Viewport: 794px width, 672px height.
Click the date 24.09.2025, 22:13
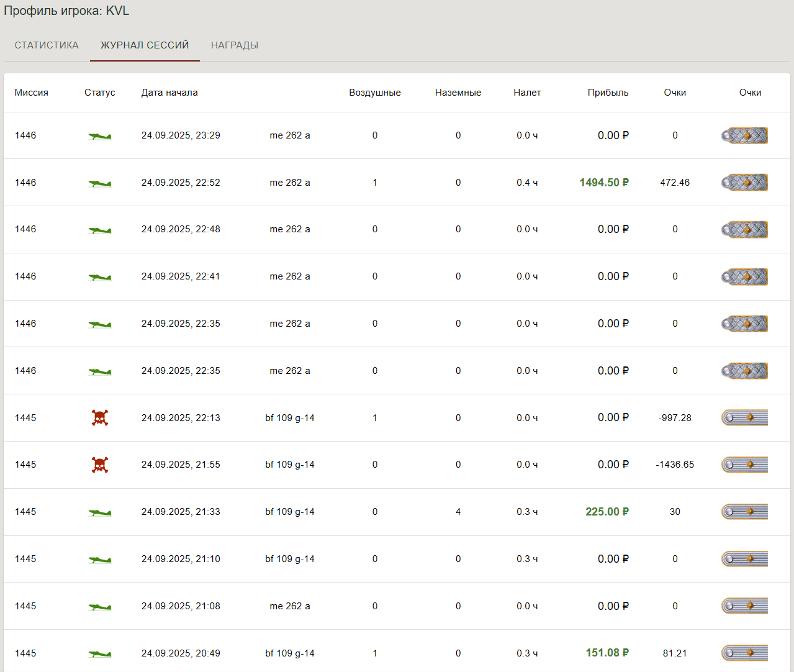[181, 418]
